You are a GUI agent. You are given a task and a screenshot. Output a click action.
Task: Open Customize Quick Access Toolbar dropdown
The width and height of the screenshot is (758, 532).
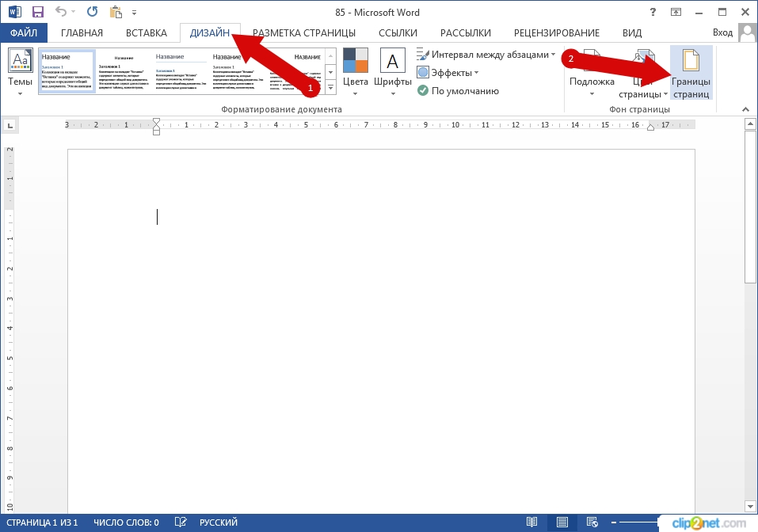(x=135, y=13)
